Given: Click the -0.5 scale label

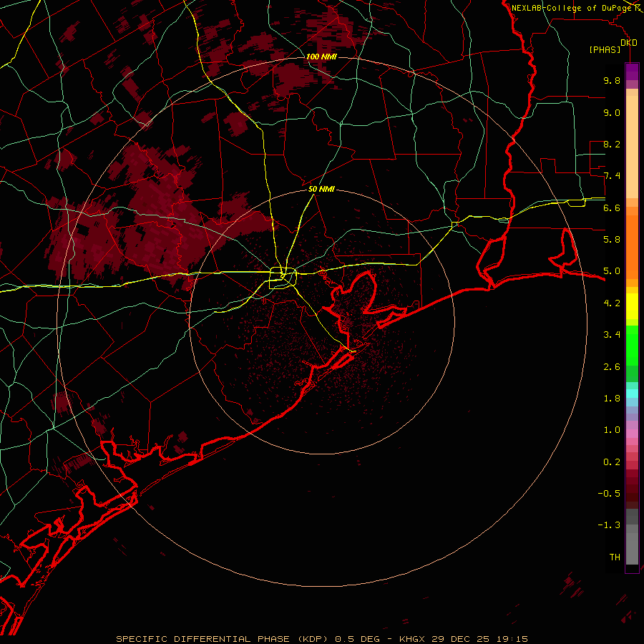Looking at the screenshot, I should tap(609, 494).
